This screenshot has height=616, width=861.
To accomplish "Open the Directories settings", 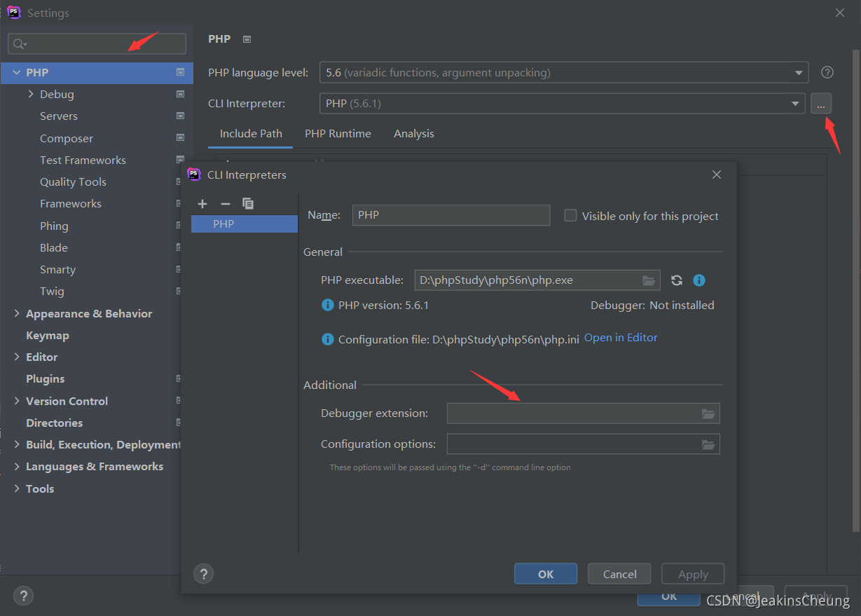I will (x=54, y=423).
